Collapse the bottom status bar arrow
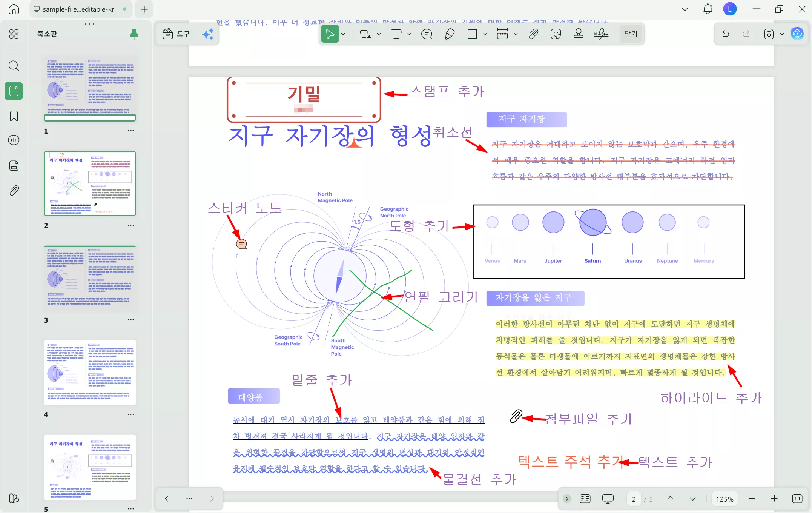 point(567,499)
